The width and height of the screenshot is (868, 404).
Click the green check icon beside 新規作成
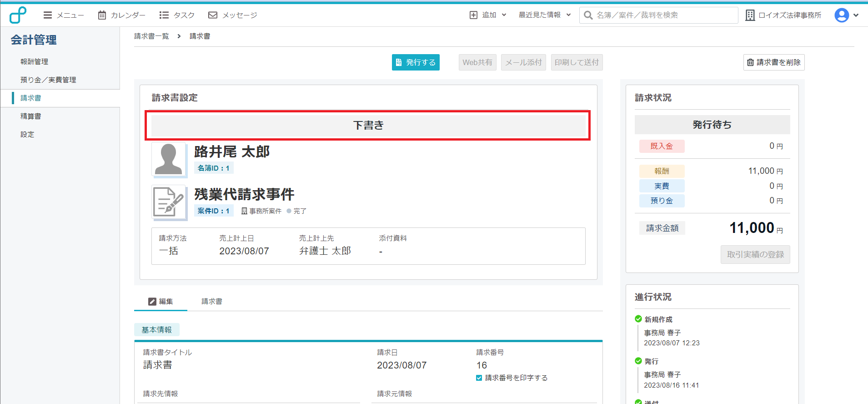[x=638, y=319]
